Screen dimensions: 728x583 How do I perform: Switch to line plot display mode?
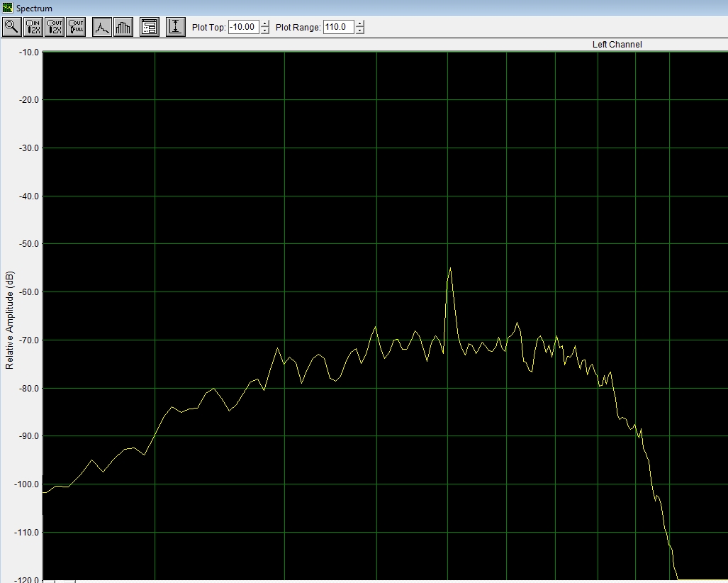click(102, 28)
